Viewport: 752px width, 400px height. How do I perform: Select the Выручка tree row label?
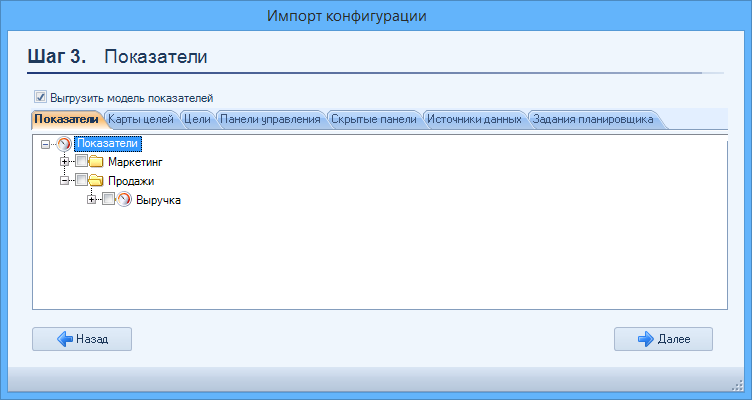(158, 200)
